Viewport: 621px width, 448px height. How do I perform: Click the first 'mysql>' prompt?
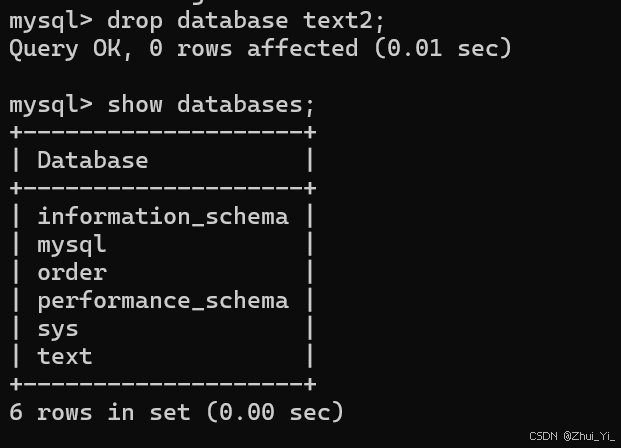click(51, 21)
